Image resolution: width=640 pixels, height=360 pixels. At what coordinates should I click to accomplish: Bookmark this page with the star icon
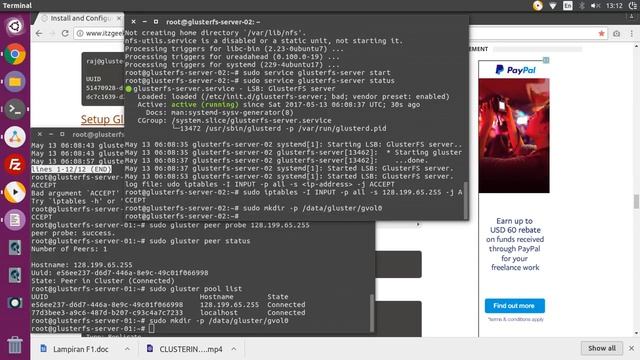click(601, 33)
